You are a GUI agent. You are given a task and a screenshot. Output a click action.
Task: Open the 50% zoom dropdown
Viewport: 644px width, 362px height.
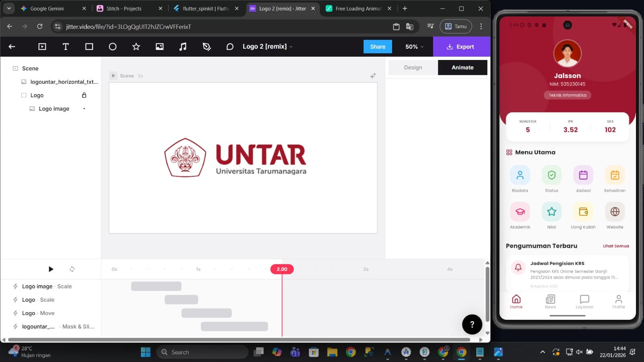point(414,47)
